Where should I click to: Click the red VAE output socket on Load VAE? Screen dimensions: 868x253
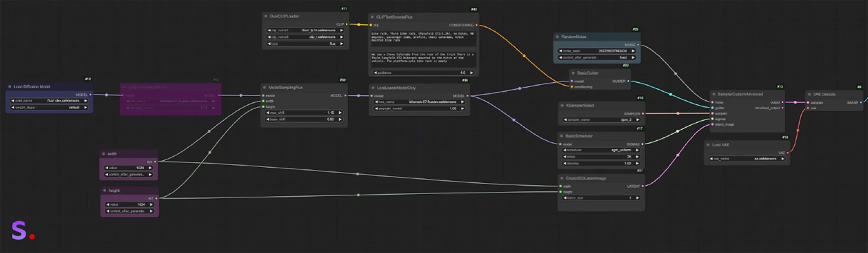coord(788,152)
